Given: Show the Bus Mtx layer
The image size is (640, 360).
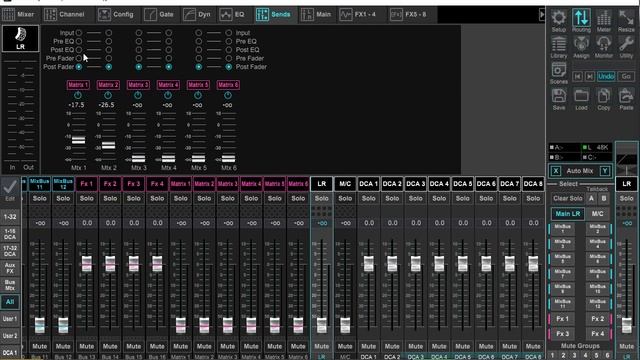Looking at the screenshot, I should [10, 285].
